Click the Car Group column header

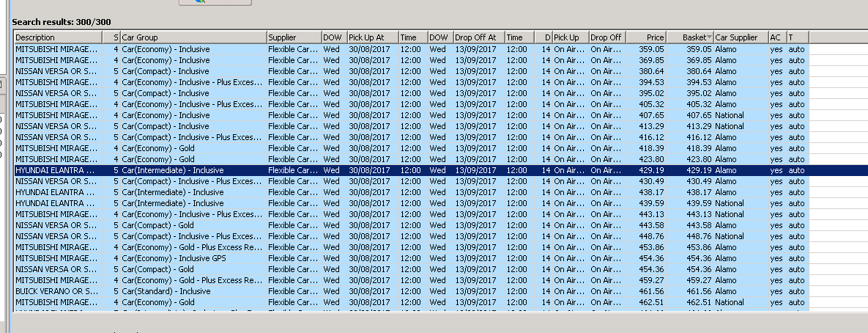click(x=193, y=37)
